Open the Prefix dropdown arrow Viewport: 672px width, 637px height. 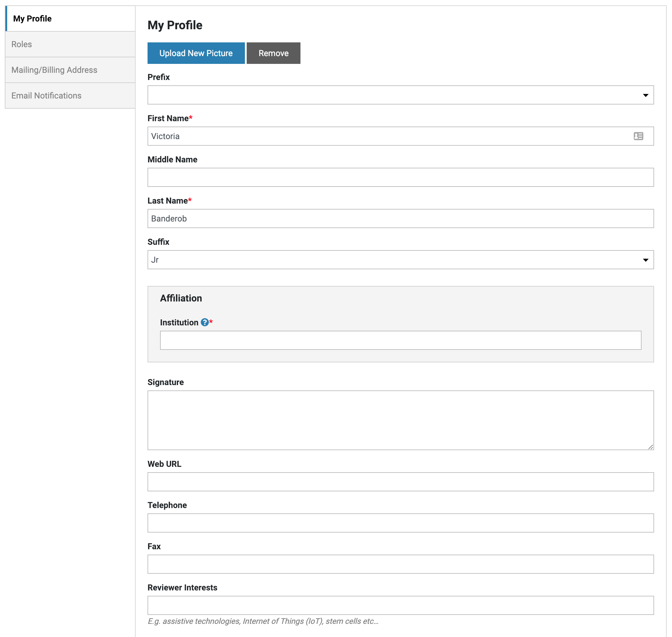point(645,95)
